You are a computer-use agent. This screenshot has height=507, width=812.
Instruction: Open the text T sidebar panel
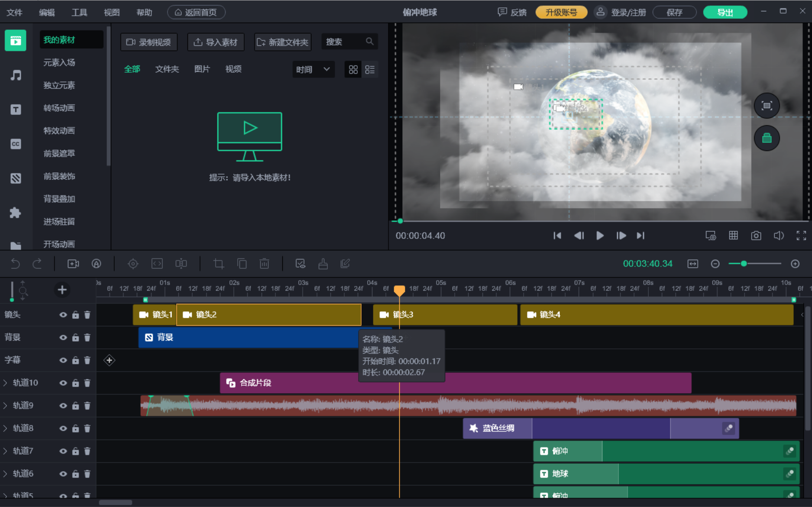pos(16,110)
